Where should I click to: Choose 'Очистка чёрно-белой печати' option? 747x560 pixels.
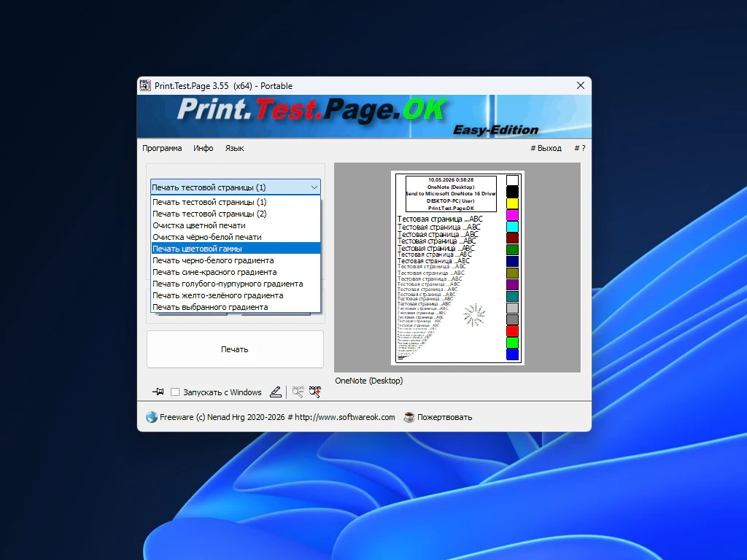click(236, 237)
